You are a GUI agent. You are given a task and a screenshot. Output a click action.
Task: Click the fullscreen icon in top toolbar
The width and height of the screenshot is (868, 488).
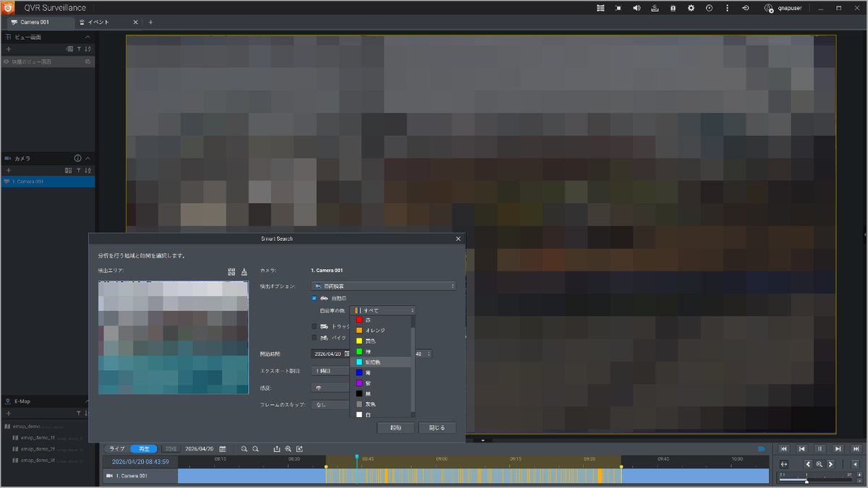[618, 8]
